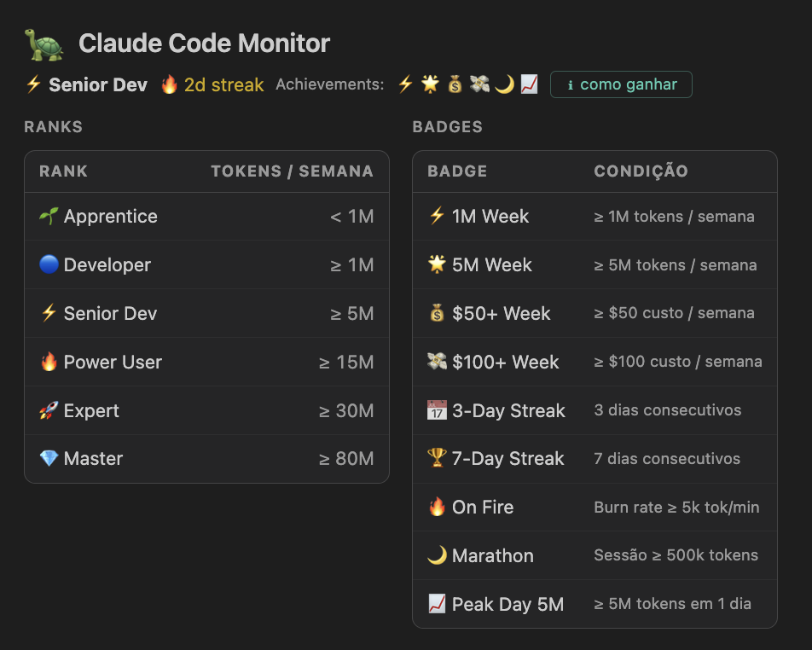
Task: Click the lightning bolt achievement icon
Action: point(405,84)
